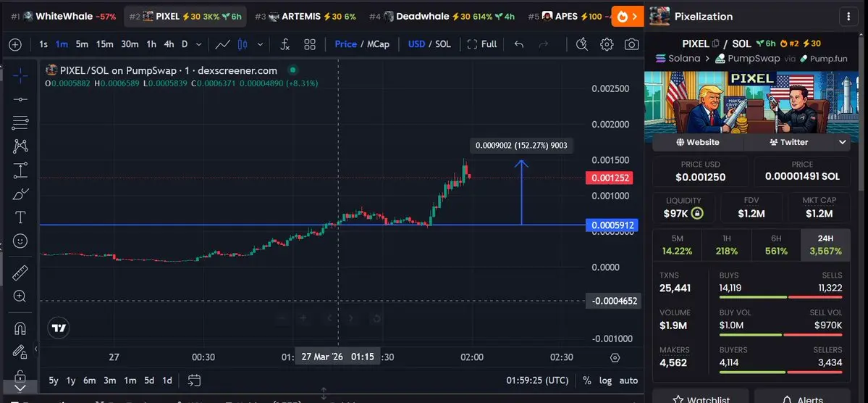Open the ARTEMIS trending tab

(x=305, y=17)
